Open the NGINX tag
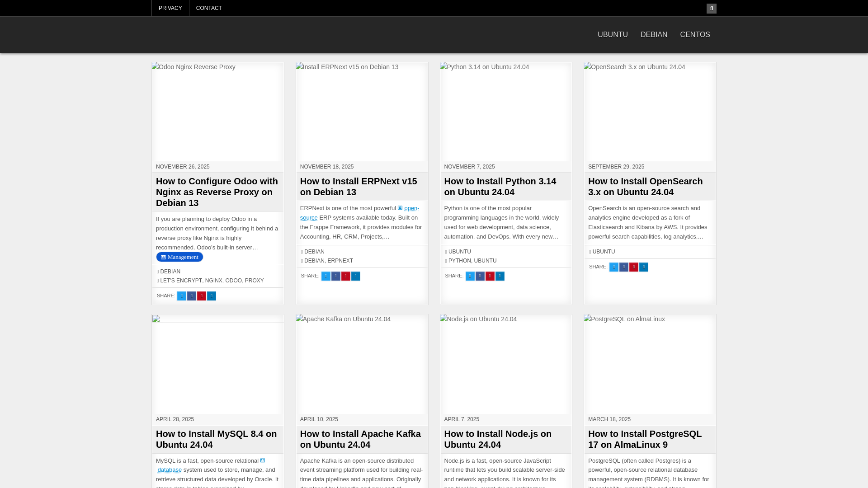This screenshot has height=488, width=868. pos(213,281)
